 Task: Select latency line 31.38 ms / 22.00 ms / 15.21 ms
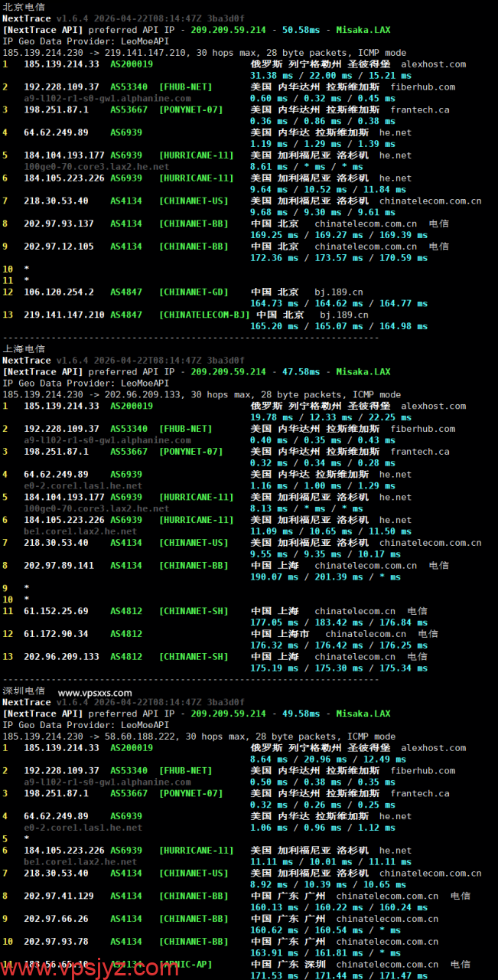331,77
